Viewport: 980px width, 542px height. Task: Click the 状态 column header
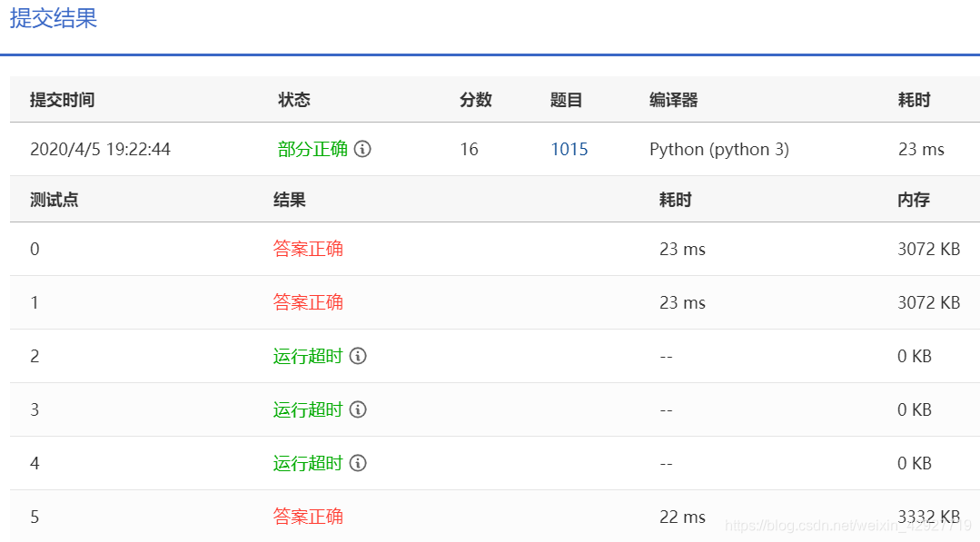tap(292, 100)
